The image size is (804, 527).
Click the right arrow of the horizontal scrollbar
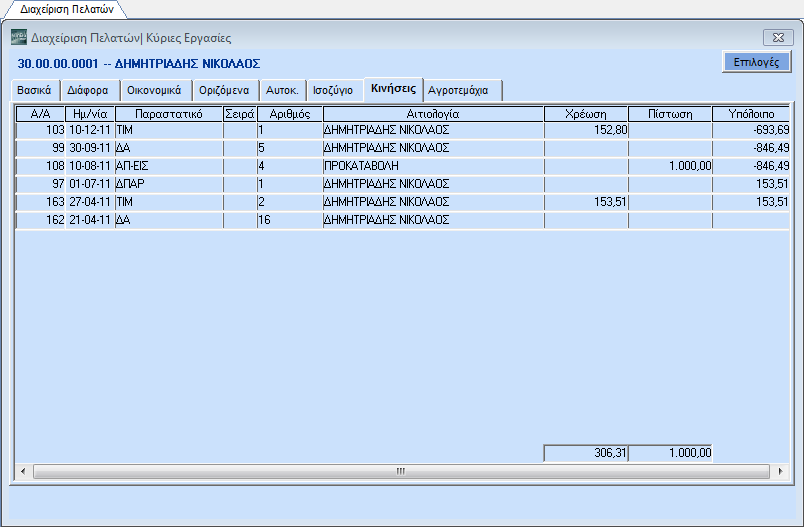[x=780, y=471]
